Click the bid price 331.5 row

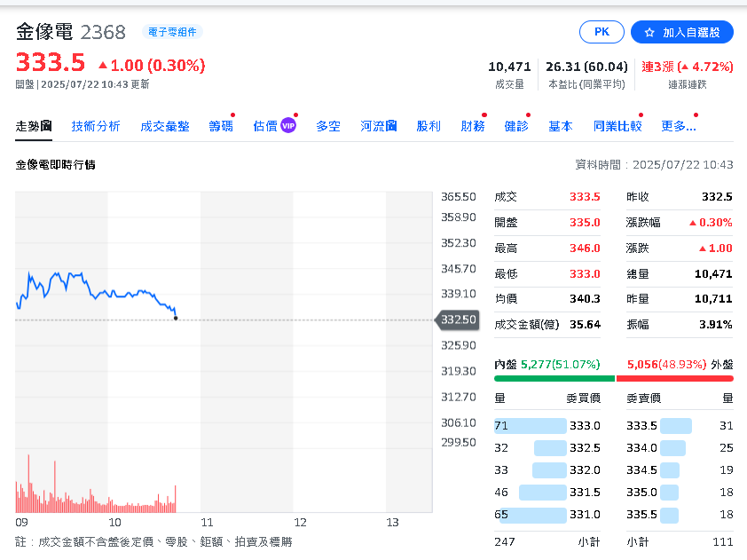pos(547,493)
